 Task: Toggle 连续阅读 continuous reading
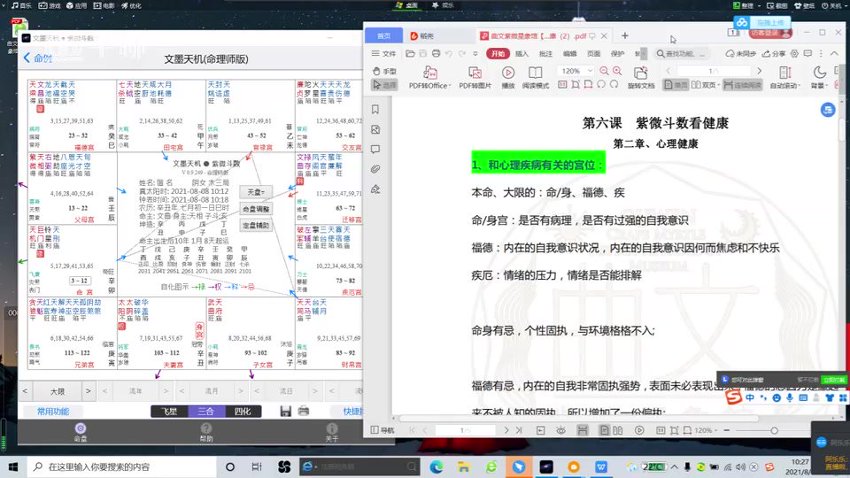pos(743,85)
